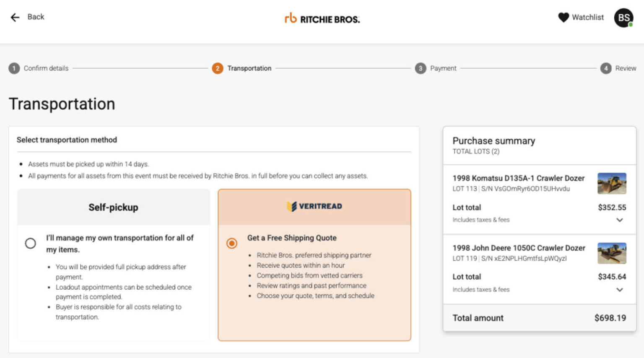
Task: Expand Komatsu D135A-1 lot total details
Action: click(x=620, y=220)
